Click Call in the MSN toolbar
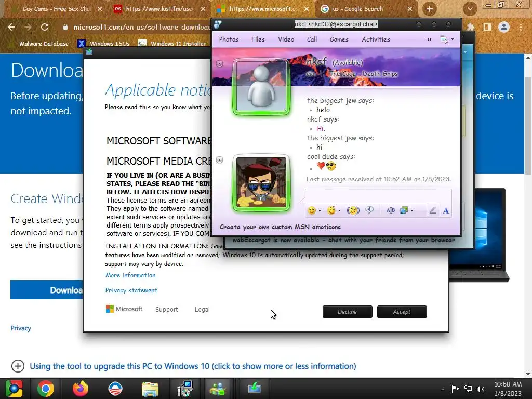 pyautogui.click(x=312, y=39)
